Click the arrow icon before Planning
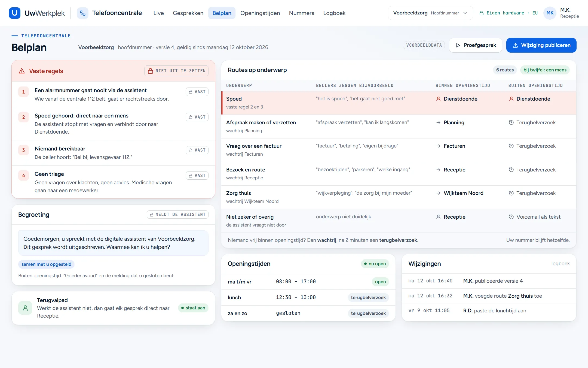This screenshot has height=368, width=588. coord(438,123)
